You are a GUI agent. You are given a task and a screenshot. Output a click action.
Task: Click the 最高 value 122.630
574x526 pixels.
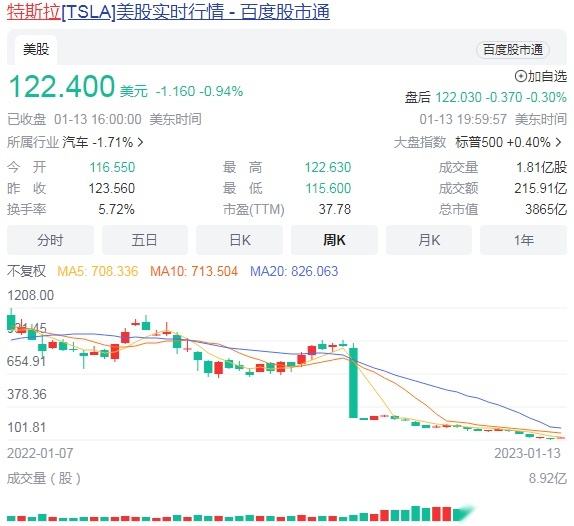(x=328, y=167)
